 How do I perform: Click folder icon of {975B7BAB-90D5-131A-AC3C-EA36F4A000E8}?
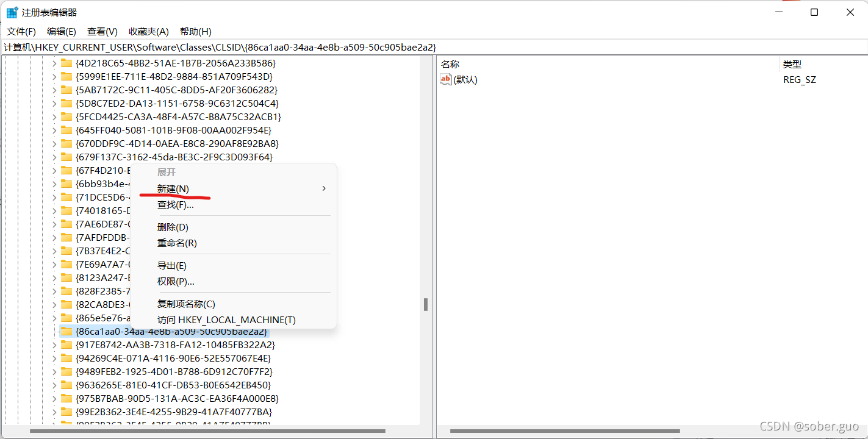tap(66, 398)
